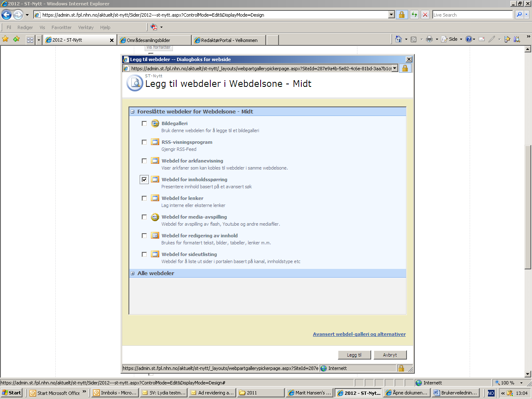This screenshot has width=532, height=399.
Task: Click the Home icon in command bar
Action: pyautogui.click(x=399, y=39)
